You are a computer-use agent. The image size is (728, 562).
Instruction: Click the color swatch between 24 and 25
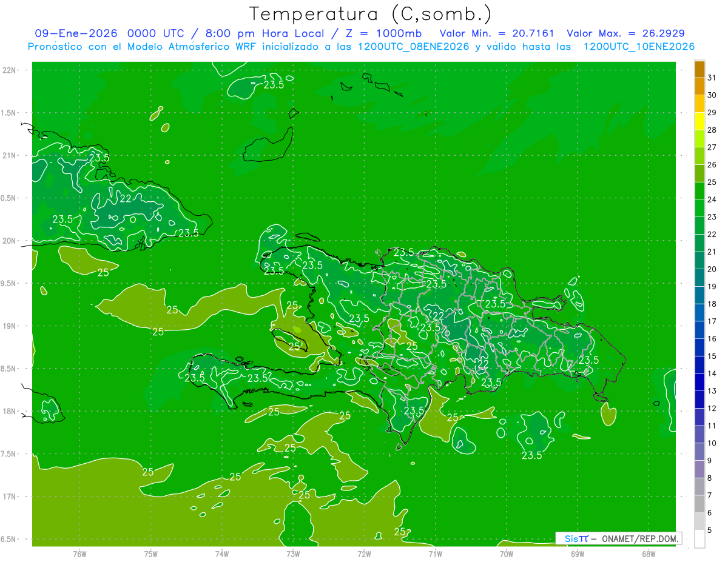tap(699, 191)
